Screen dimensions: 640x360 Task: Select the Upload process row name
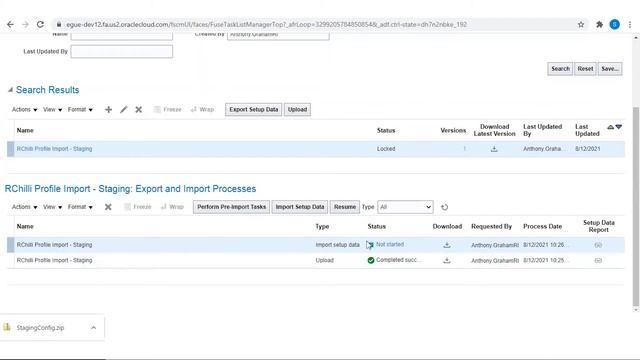click(x=54, y=260)
